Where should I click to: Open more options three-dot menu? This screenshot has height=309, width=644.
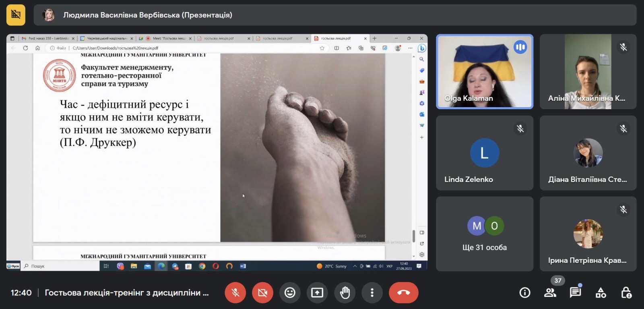tap(372, 292)
